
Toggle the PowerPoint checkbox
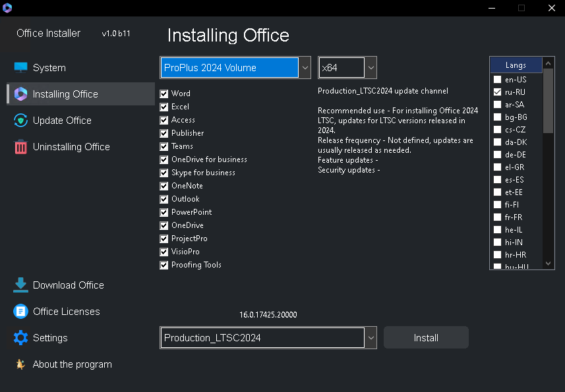pos(164,212)
